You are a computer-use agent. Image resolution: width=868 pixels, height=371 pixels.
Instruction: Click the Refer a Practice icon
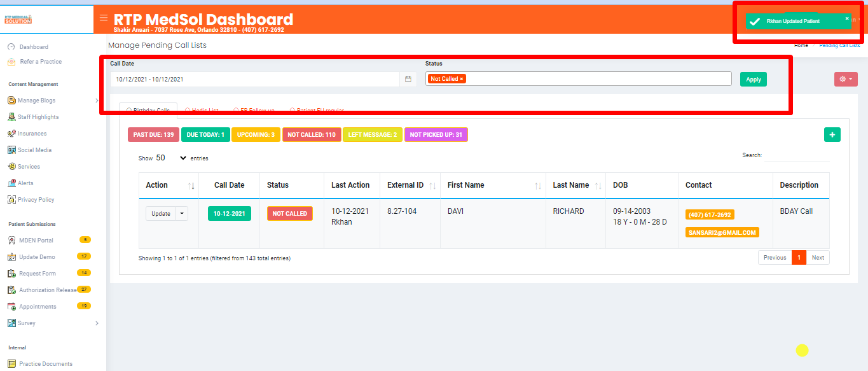coord(11,62)
